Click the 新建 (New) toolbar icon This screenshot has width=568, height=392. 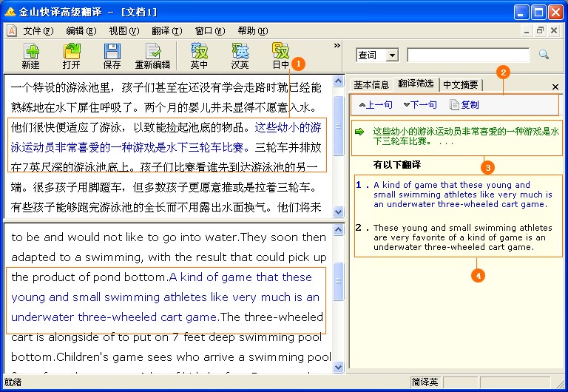click(x=31, y=55)
